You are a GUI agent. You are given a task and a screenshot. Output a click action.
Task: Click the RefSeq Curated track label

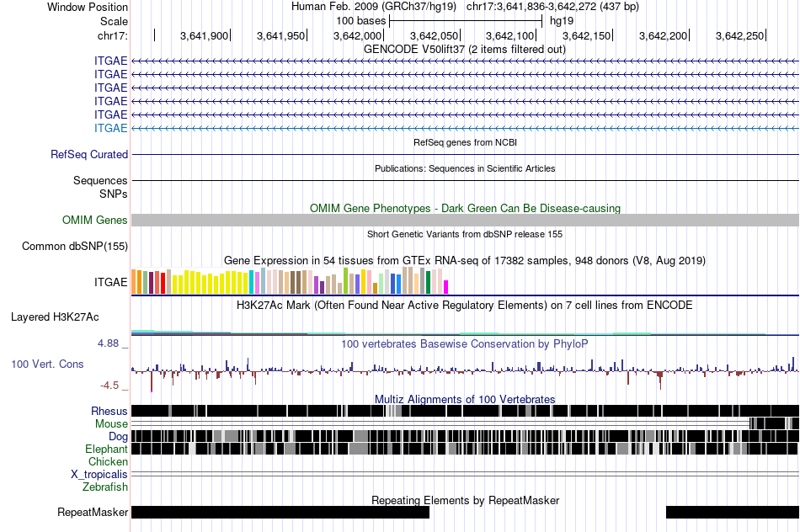click(x=89, y=154)
